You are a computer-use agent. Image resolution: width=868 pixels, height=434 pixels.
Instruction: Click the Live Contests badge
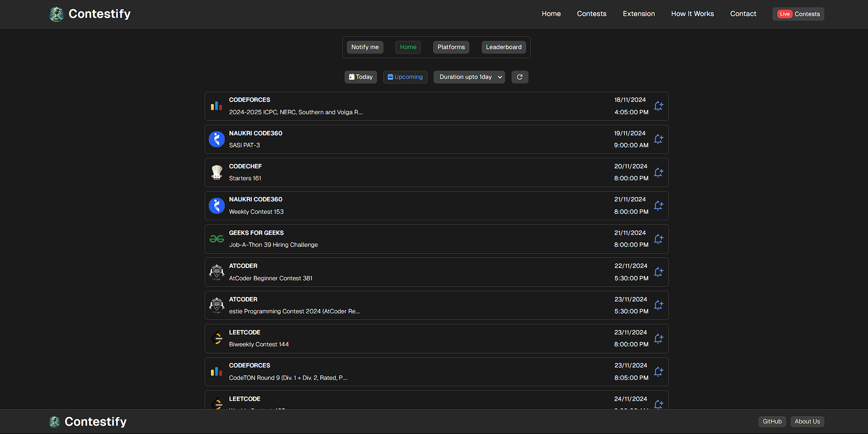(798, 14)
